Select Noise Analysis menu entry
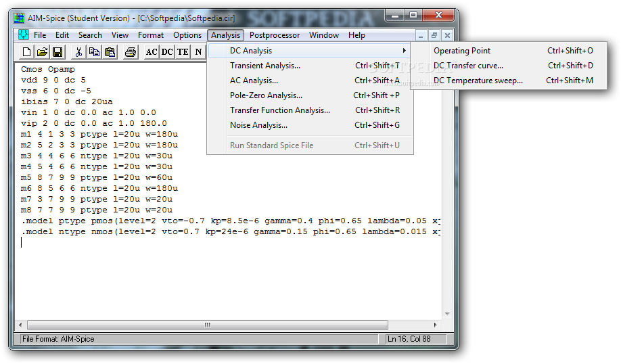 pos(310,125)
